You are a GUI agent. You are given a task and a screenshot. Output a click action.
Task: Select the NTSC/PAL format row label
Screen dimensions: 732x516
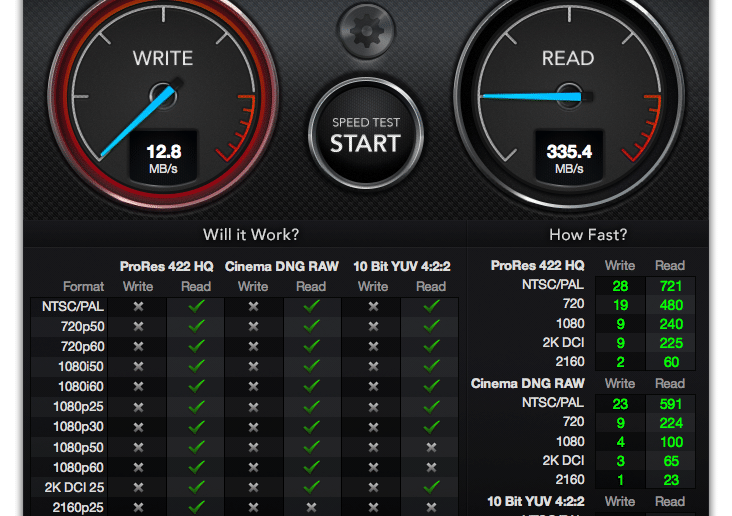73,306
